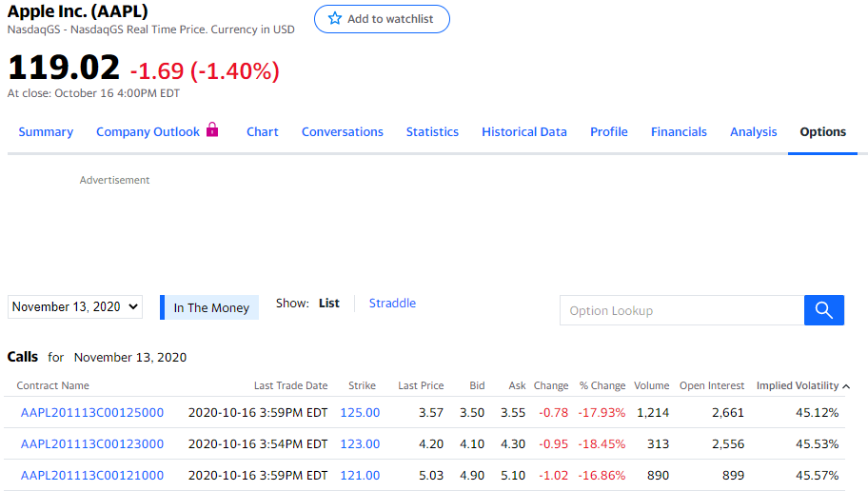Click the pink lock icon beside Company Outlook
This screenshot has width=868, height=491.
click(x=212, y=130)
